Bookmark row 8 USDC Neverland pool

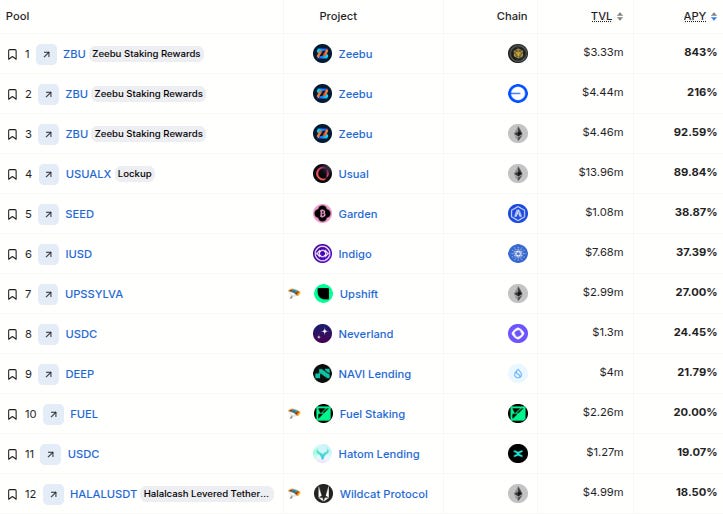12,334
